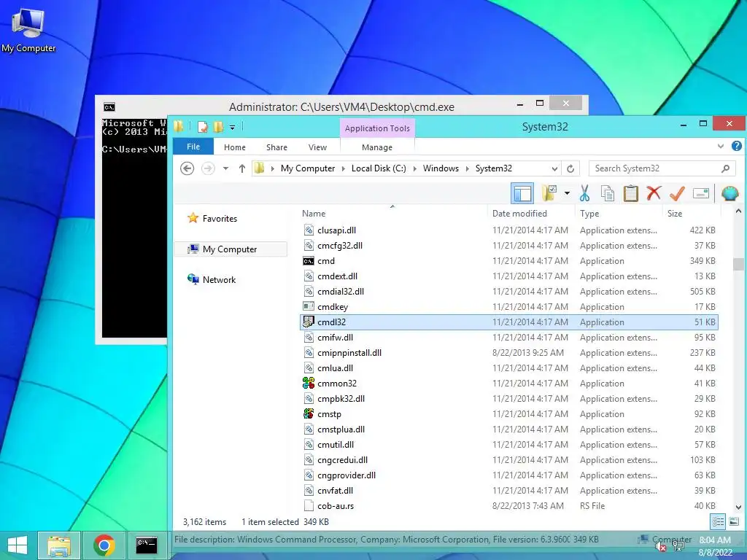Select the cmdkey application icon
Viewport: 747px width, 560px height.
point(309,307)
